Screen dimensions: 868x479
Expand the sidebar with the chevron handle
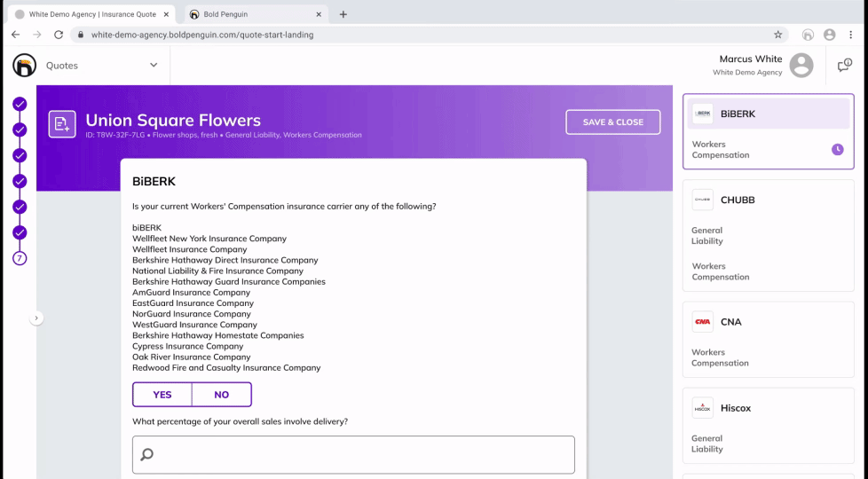tap(36, 318)
